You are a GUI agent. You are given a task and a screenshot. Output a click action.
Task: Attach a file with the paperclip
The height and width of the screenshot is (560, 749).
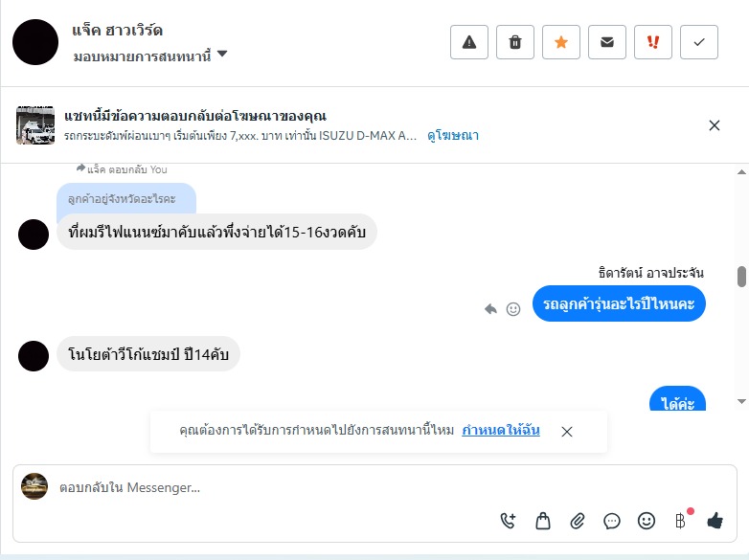578,521
